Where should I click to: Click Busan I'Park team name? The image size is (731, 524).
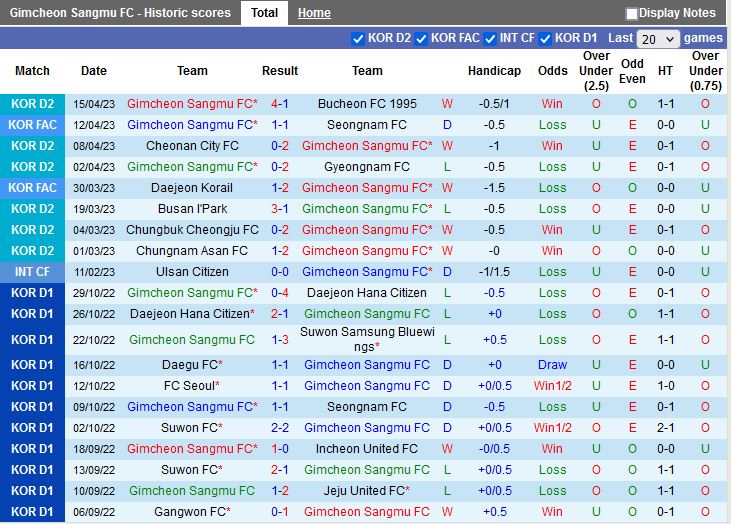(x=193, y=209)
